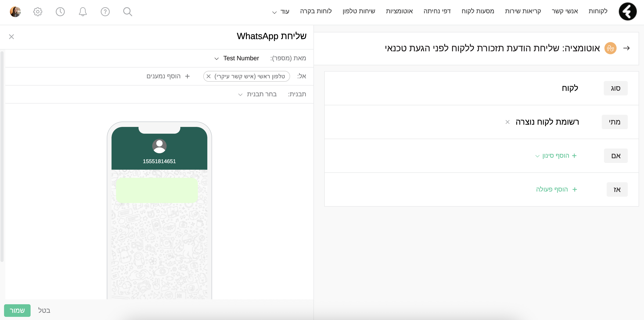This screenshot has height=320, width=644.
Task: Open the בחר תבנית template dropdown
Action: pyautogui.click(x=257, y=94)
